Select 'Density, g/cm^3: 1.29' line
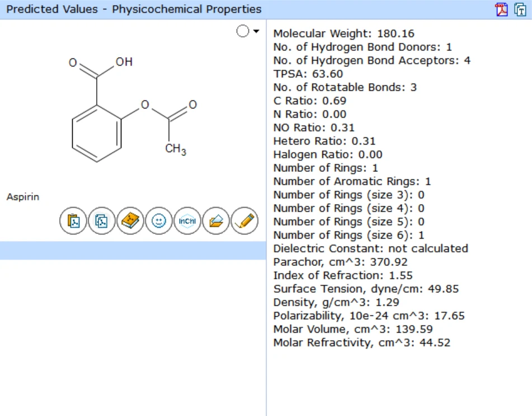This screenshot has width=532, height=416. click(x=336, y=302)
